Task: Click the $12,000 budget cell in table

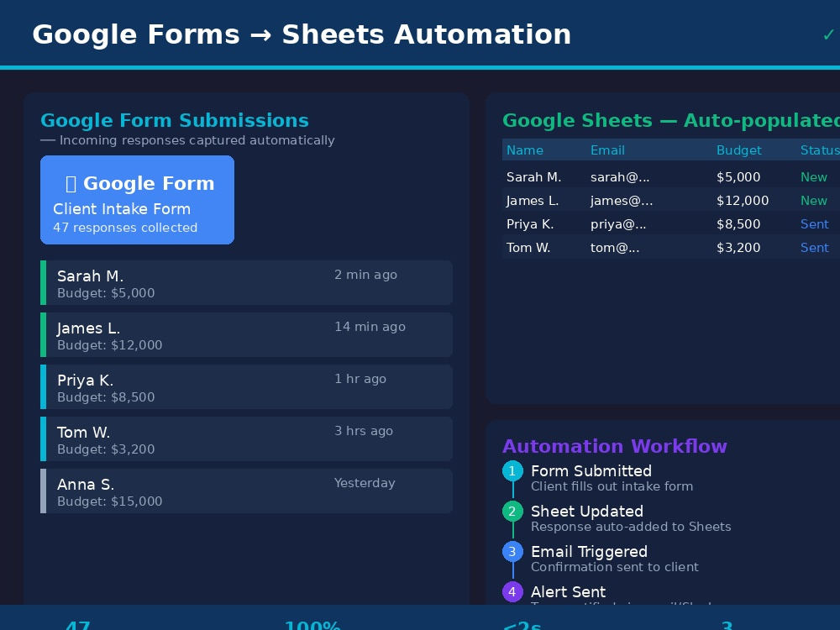Action: pyautogui.click(x=743, y=201)
